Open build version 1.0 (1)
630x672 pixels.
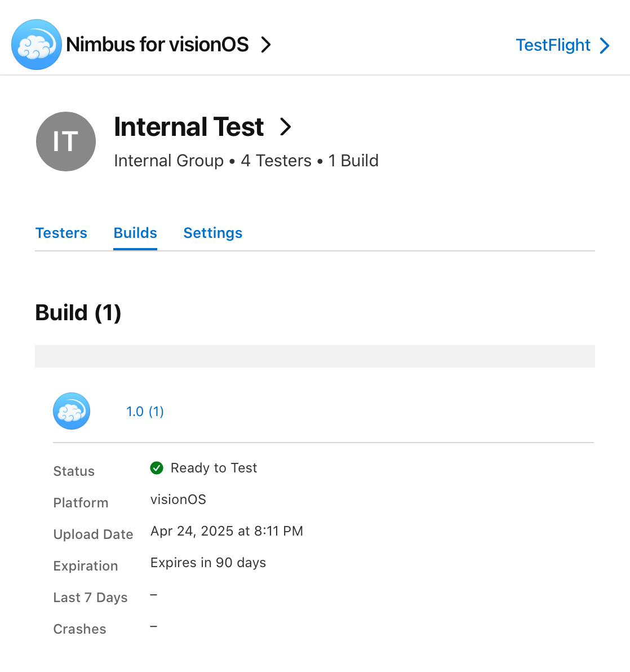pos(145,412)
